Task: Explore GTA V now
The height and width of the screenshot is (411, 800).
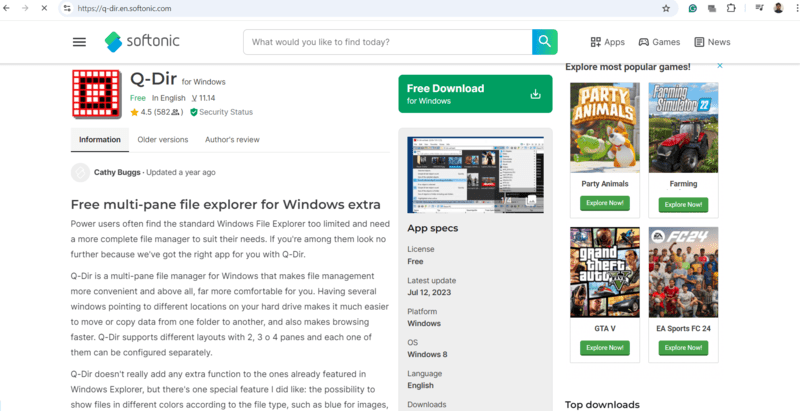Action: tap(605, 348)
